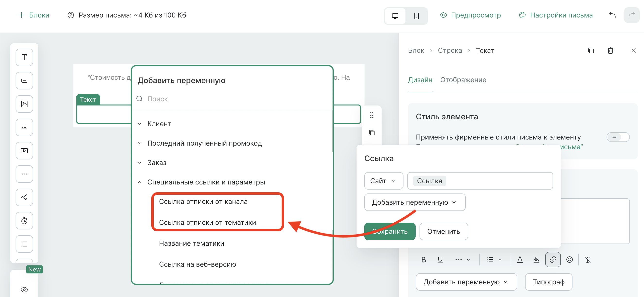
Task: Switch to the Дизайн tab
Action: tap(420, 80)
